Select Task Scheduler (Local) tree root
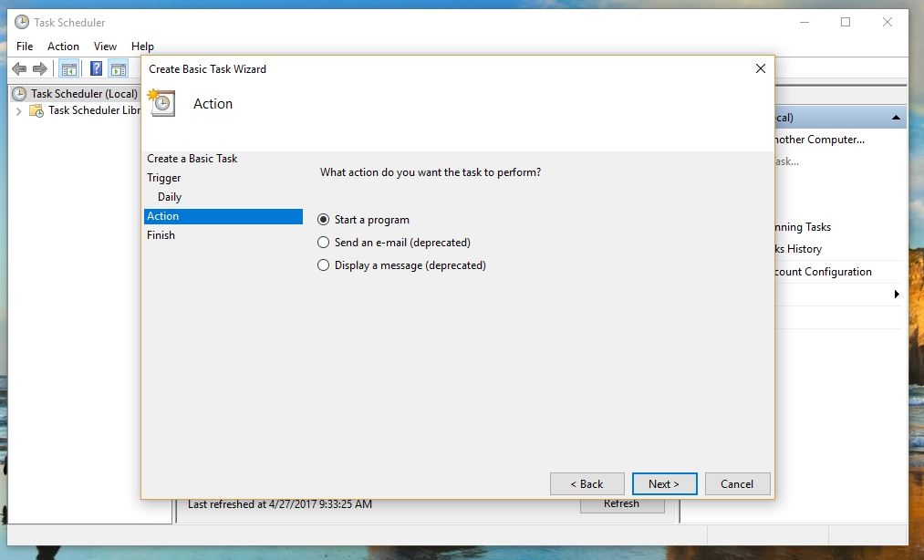Screen dimensions: 924x560 click(84, 94)
